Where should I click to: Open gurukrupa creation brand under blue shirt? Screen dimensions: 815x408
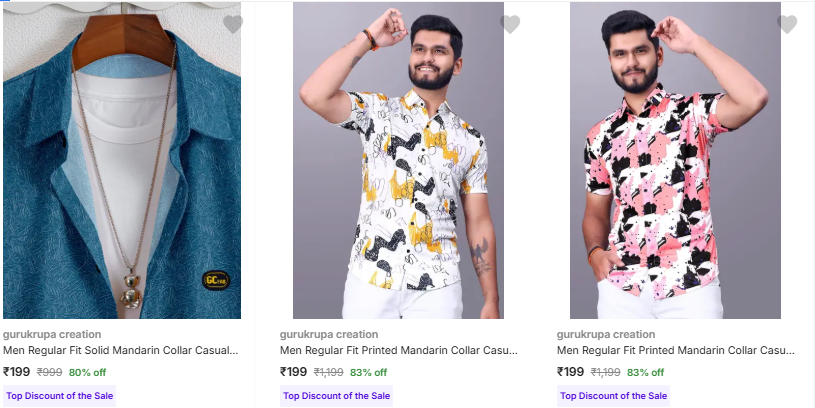(52, 334)
